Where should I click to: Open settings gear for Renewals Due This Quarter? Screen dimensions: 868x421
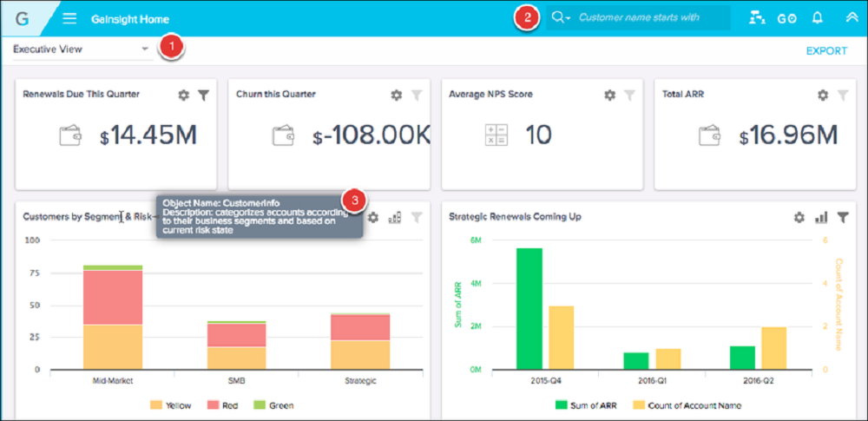pos(184,95)
